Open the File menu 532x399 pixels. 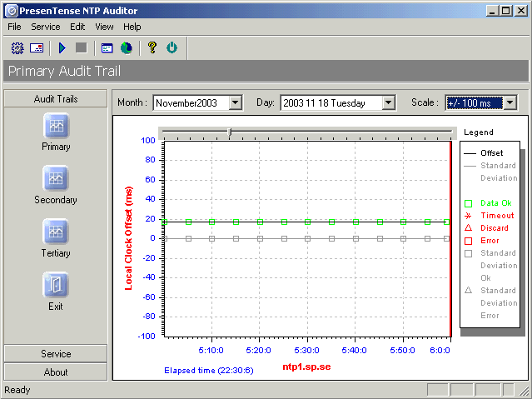point(14,27)
